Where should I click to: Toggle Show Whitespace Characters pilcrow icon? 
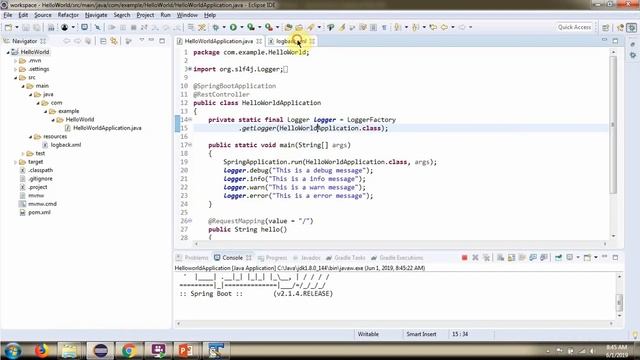click(x=384, y=27)
